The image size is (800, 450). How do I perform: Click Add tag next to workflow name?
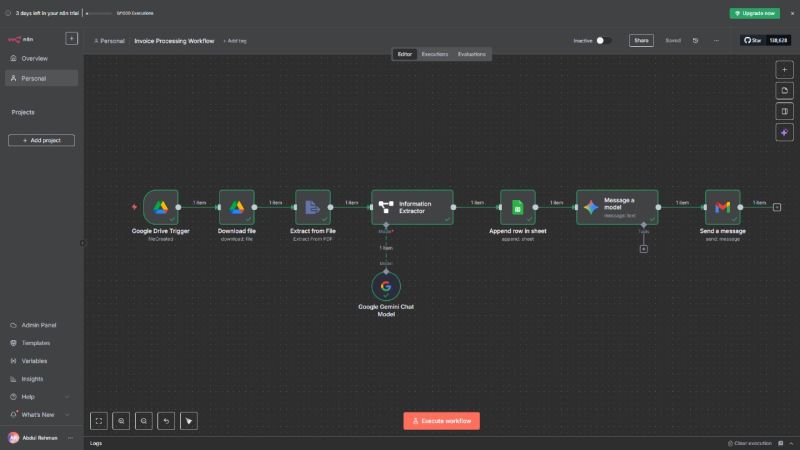point(235,41)
